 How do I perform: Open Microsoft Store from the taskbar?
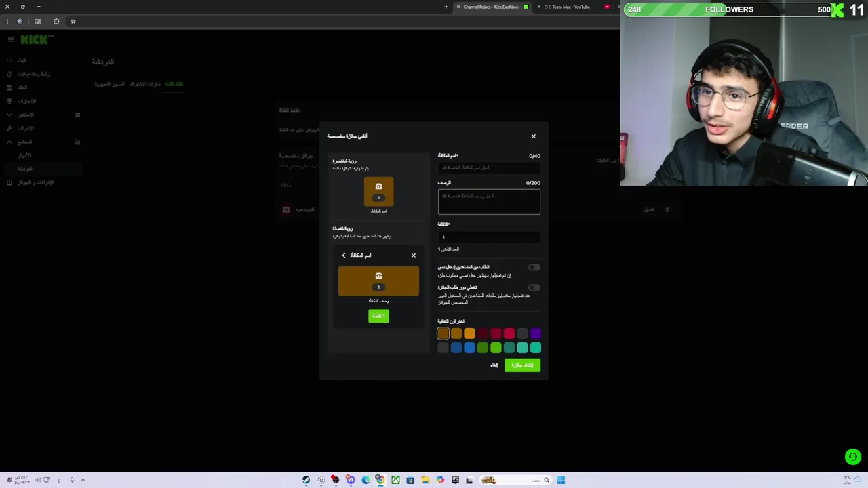click(x=410, y=480)
